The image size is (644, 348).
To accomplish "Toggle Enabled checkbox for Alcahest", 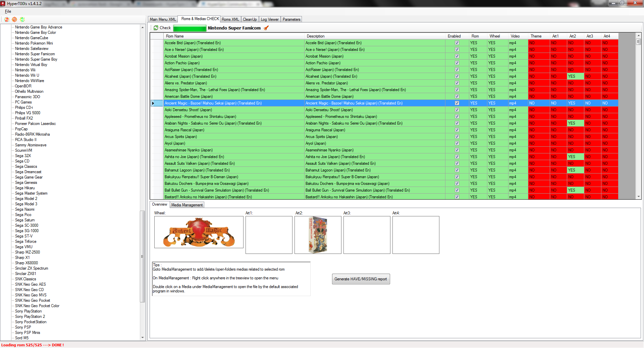I will (x=457, y=76).
